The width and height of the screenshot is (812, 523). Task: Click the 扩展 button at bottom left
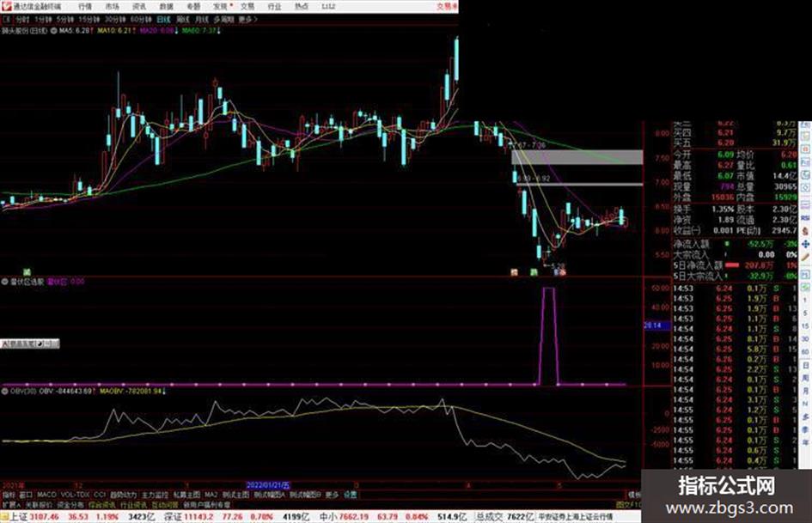11,504
